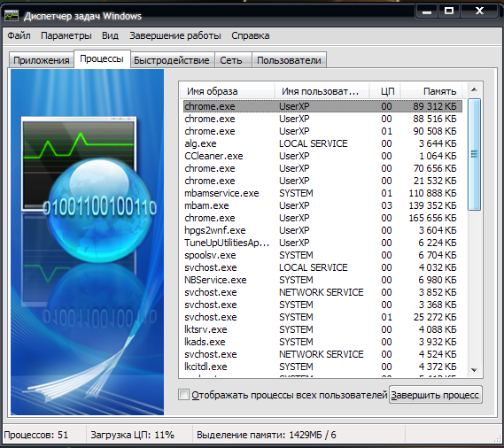Select chrome.exe using 90 508 КБ
The image size is (504, 448).
click(x=322, y=131)
